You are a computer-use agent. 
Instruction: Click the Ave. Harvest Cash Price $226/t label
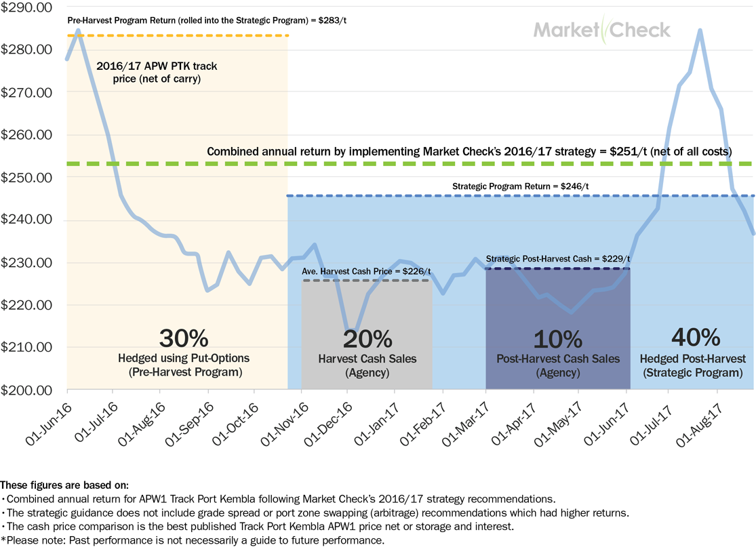[367, 272]
